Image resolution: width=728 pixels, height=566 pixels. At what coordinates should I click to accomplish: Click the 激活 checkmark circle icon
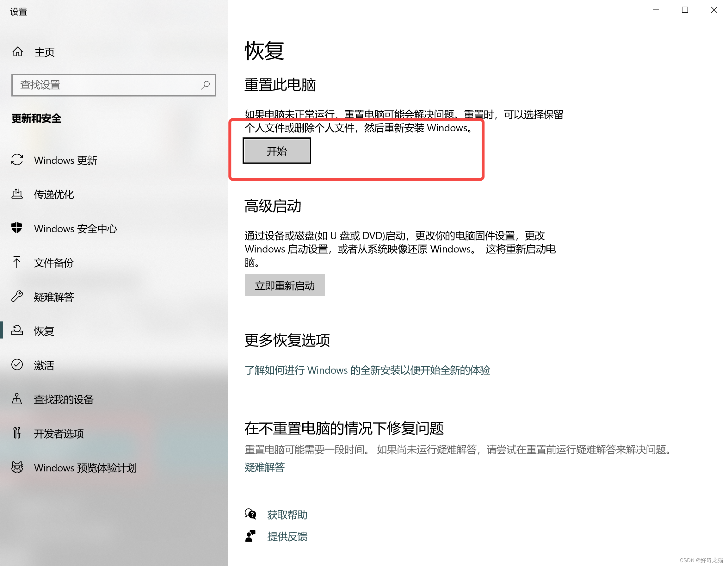tap(17, 364)
